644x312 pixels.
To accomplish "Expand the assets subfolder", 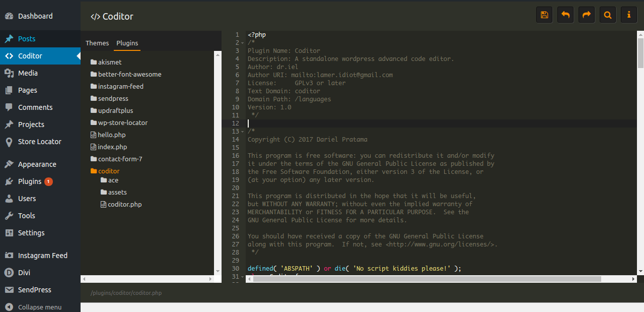I will 113,192.
